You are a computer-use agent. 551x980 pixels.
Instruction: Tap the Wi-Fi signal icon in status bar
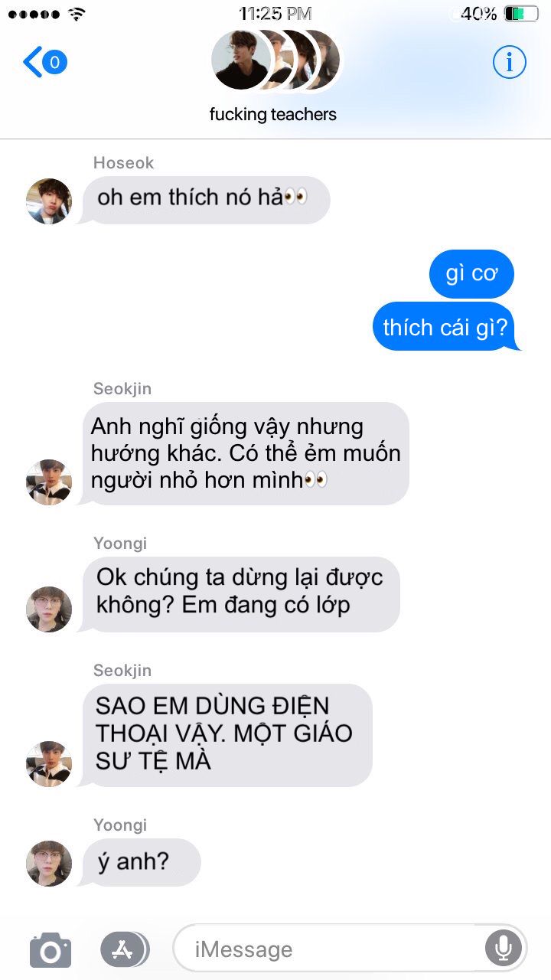click(76, 13)
